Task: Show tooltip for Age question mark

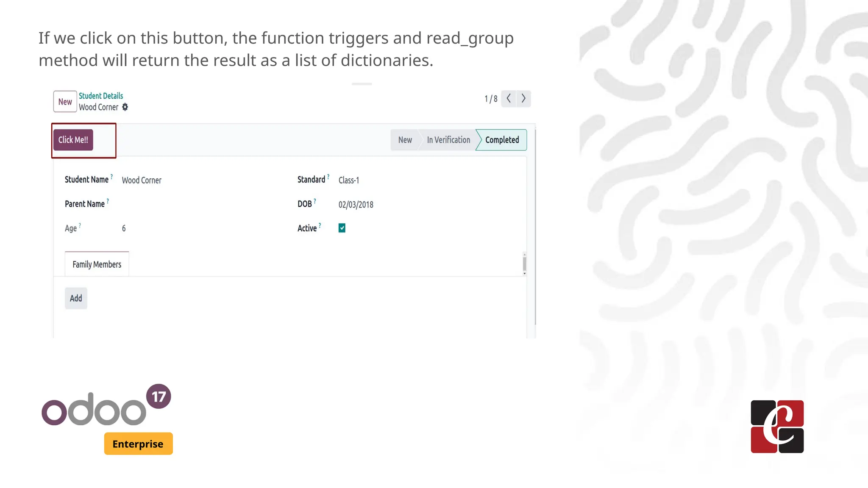Action: tap(80, 225)
